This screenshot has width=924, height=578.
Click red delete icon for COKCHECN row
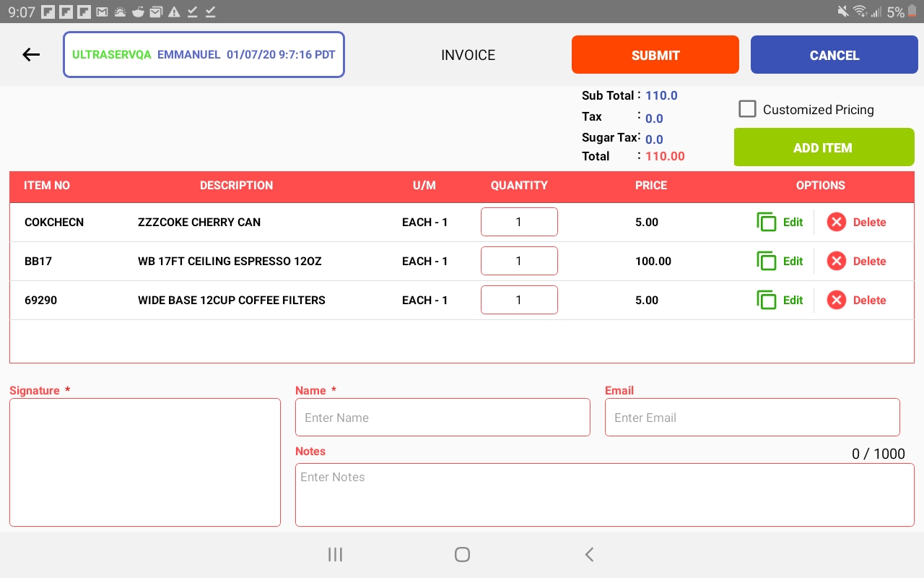tap(836, 222)
